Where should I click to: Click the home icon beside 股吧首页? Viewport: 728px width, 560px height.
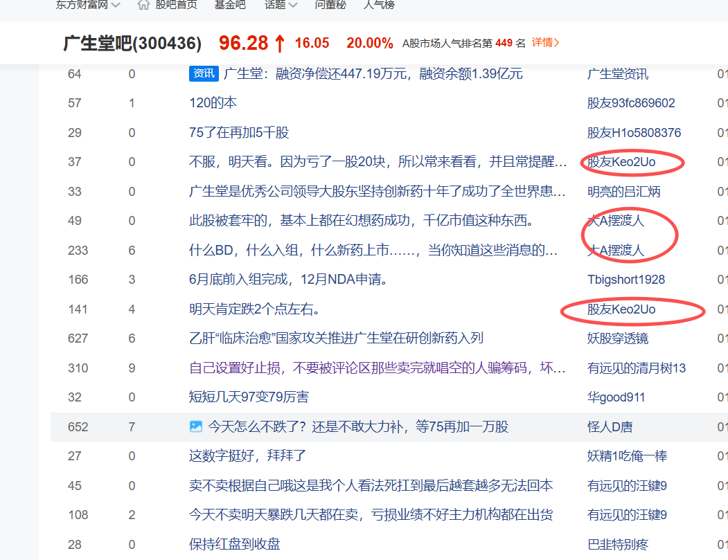click(143, 5)
